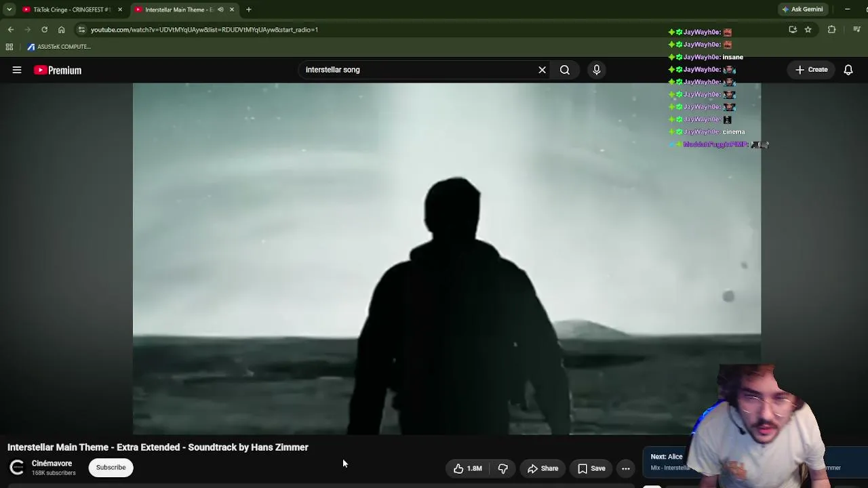Open the apps grid in bookmarks bar
The width and height of the screenshot is (868, 488).
coord(9,47)
